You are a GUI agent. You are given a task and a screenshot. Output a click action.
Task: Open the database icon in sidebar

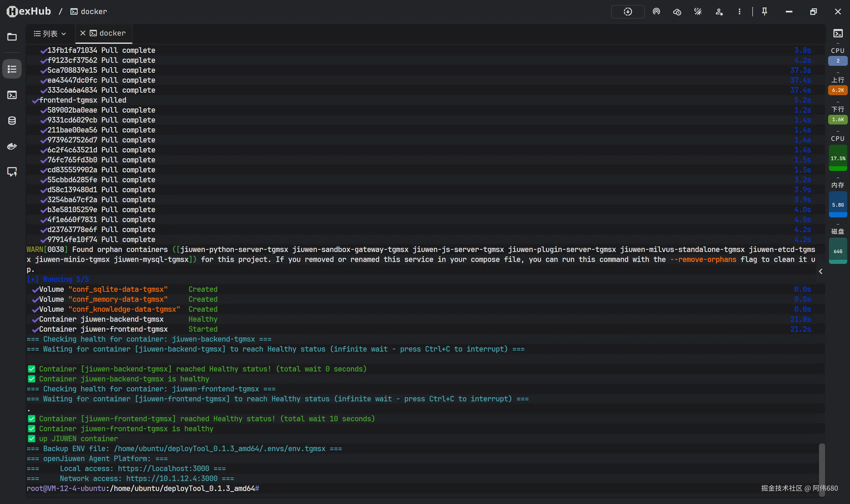click(x=12, y=121)
